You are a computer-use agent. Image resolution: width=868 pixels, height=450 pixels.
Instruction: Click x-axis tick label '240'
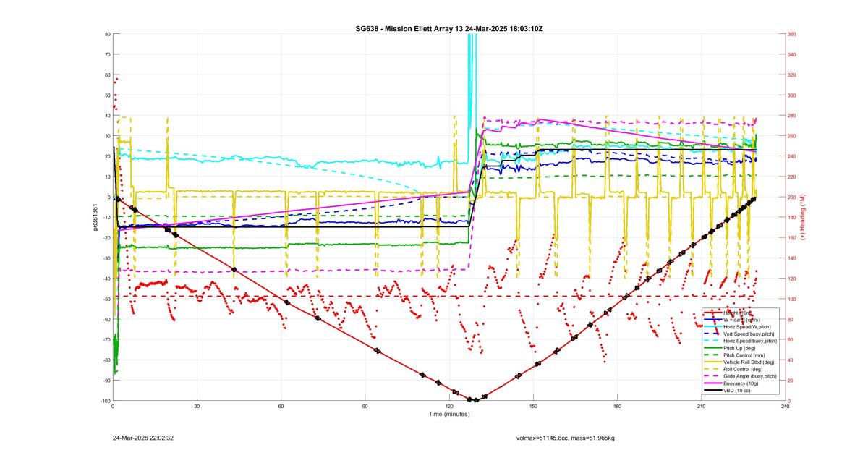click(785, 406)
